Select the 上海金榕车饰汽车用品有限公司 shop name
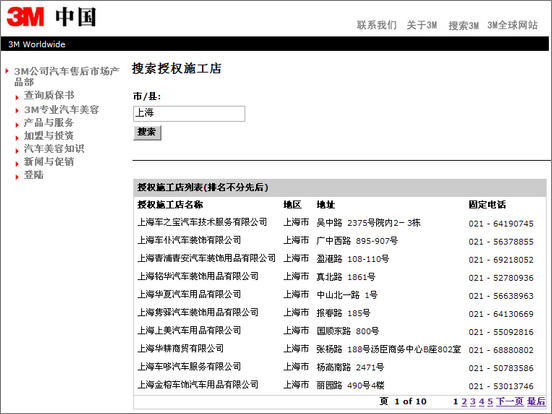 pyautogui.click(x=198, y=384)
